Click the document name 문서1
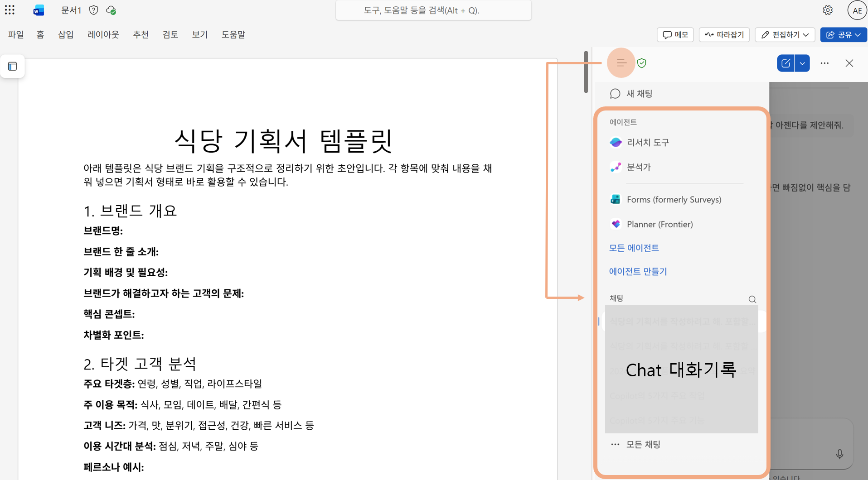Image resolution: width=868 pixels, height=480 pixels. point(71,10)
